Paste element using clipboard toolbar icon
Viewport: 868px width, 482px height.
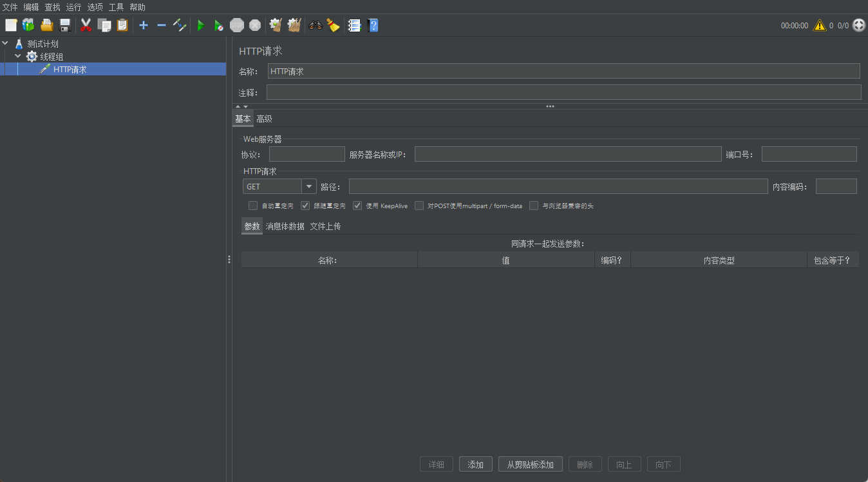pyautogui.click(x=122, y=25)
